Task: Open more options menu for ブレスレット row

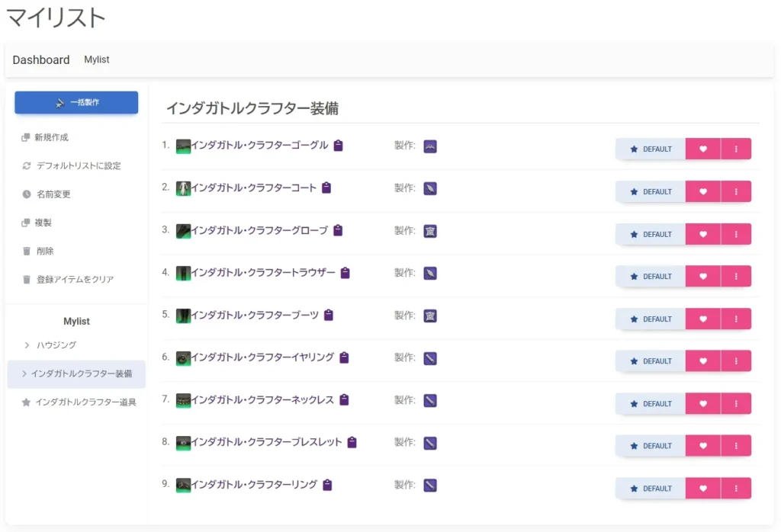Action: (x=736, y=446)
